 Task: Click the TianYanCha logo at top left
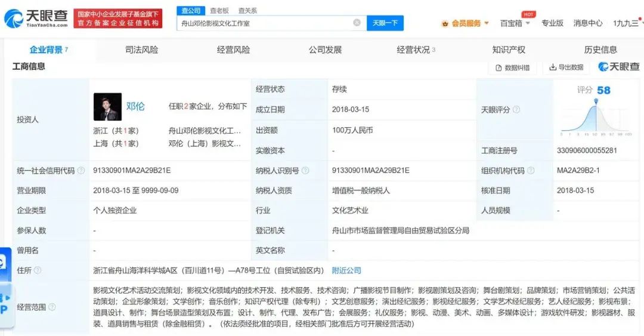(36, 19)
